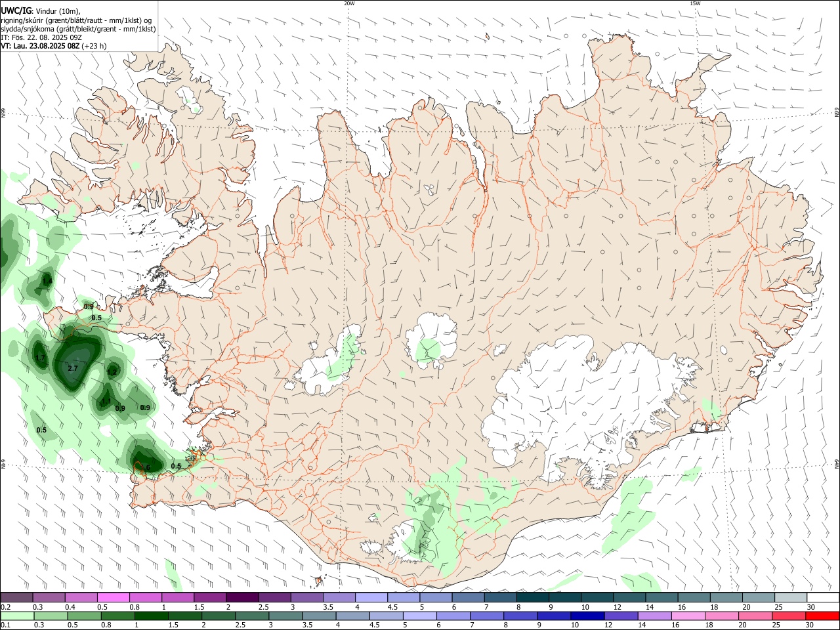The width and height of the screenshot is (840, 630).
Task: Click the bright pink 0.5–0.8 swatch in the top legend row
Action: tap(113, 598)
